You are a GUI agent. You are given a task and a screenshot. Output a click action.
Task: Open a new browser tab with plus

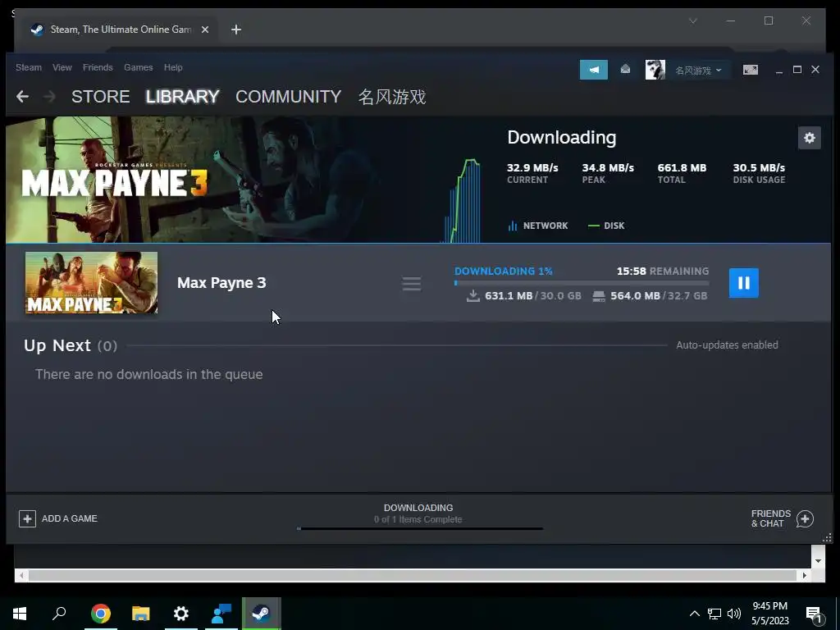[235, 30]
